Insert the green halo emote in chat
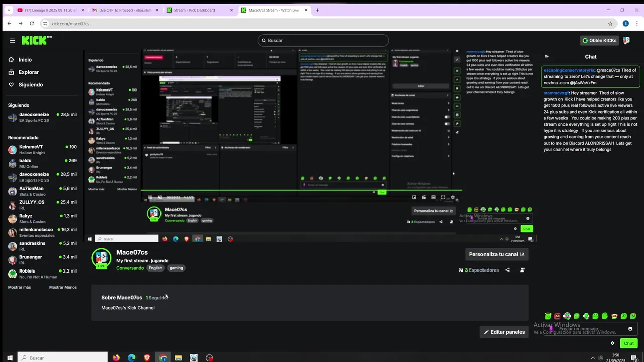The image size is (644, 362). (x=548, y=316)
